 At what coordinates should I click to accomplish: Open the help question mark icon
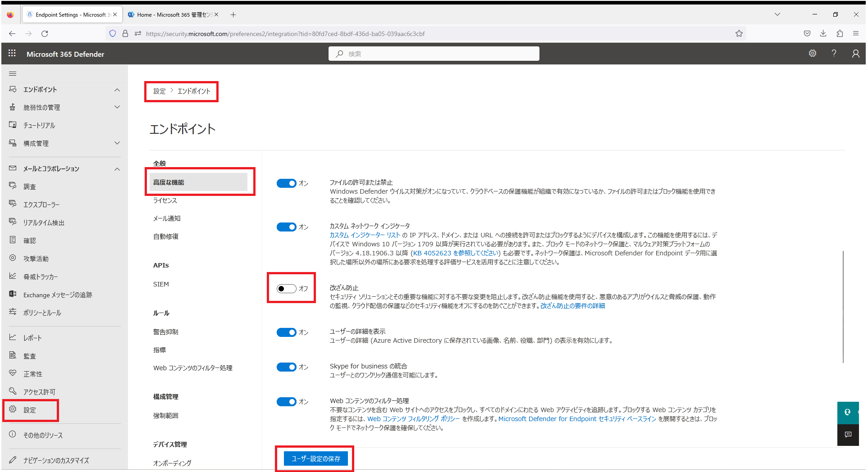pyautogui.click(x=834, y=54)
